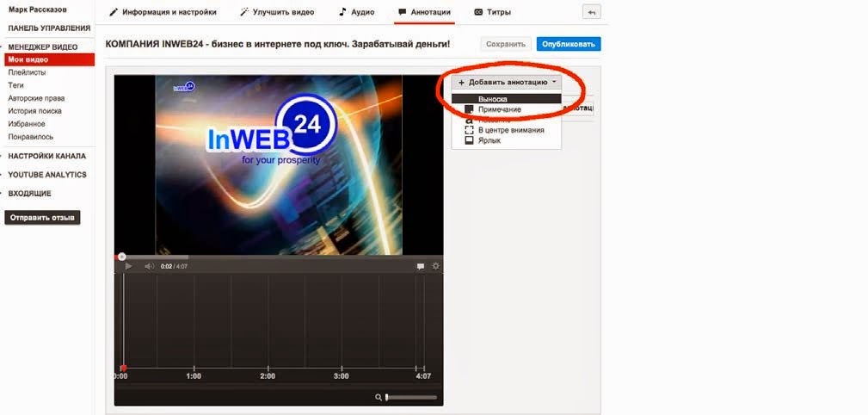Click the magnifier icon beside the zoom slider
868x415 pixels.
click(379, 397)
